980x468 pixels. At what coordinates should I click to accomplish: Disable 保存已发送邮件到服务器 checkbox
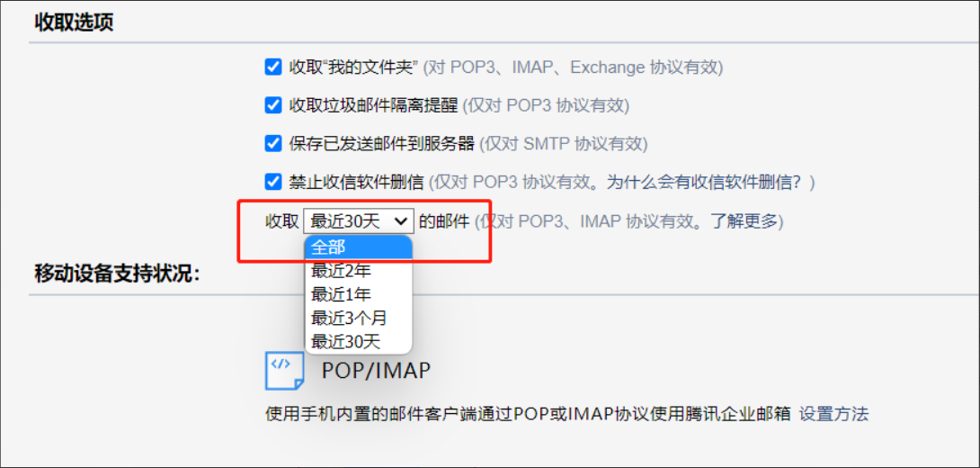(273, 143)
